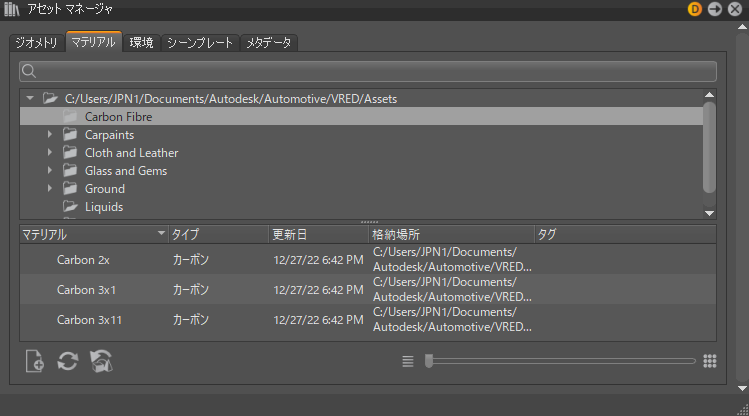This screenshot has height=416, width=749.
Task: Click path cell in Carbon 3x11 row
Action: tap(452, 320)
